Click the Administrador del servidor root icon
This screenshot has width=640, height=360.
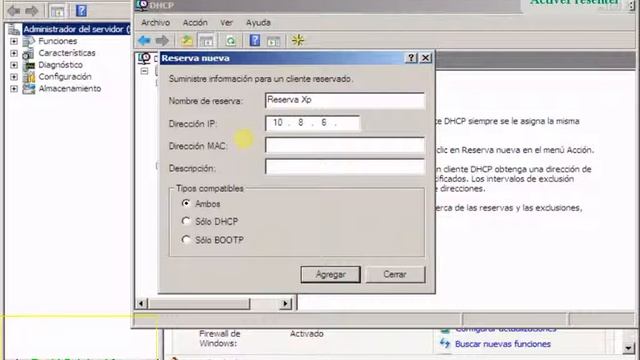tap(14, 29)
